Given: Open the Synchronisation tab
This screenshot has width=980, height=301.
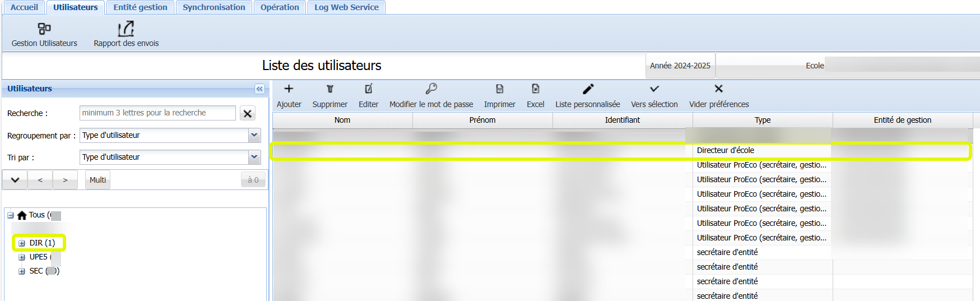Looking at the screenshot, I should click(213, 7).
